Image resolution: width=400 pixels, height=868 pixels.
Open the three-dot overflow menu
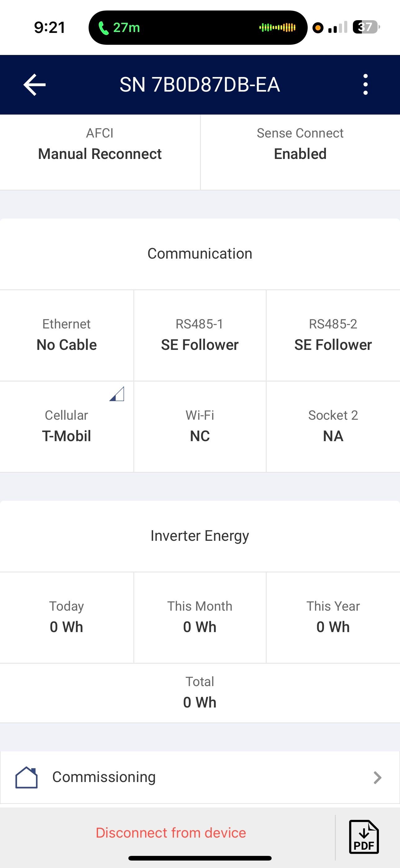[365, 84]
